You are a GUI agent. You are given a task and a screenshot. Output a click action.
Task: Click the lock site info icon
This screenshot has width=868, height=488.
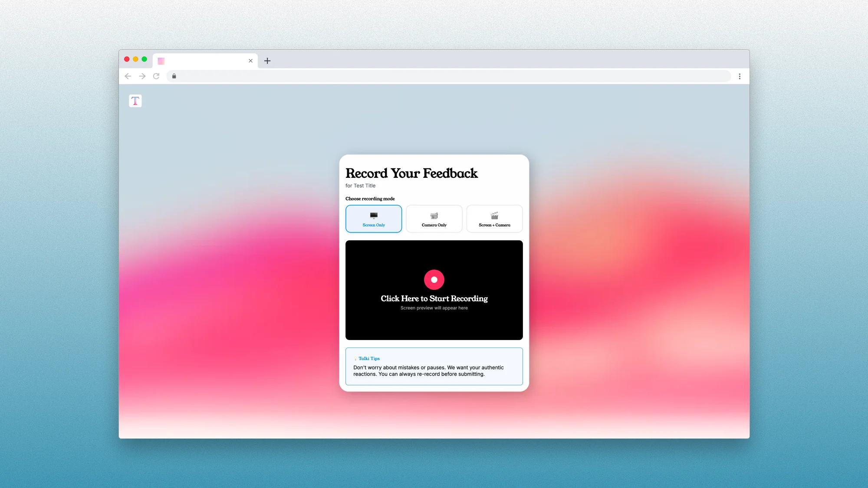pyautogui.click(x=174, y=76)
